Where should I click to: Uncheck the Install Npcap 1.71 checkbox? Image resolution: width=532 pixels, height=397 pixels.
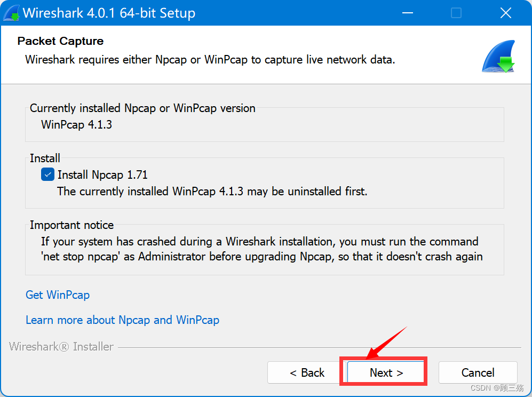47,174
